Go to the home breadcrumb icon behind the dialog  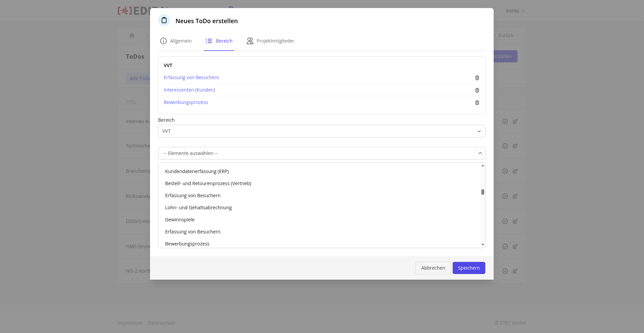pos(132,36)
